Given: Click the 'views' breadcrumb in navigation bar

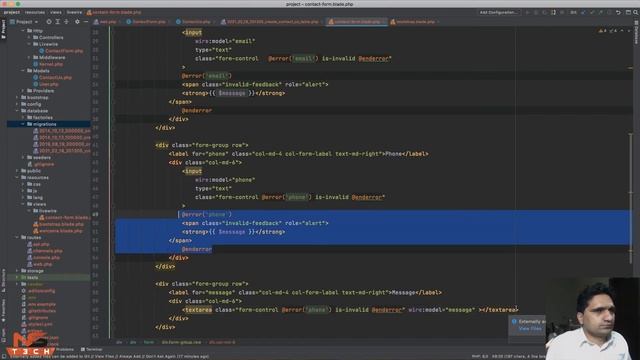Looking at the screenshot, I should point(56,13).
